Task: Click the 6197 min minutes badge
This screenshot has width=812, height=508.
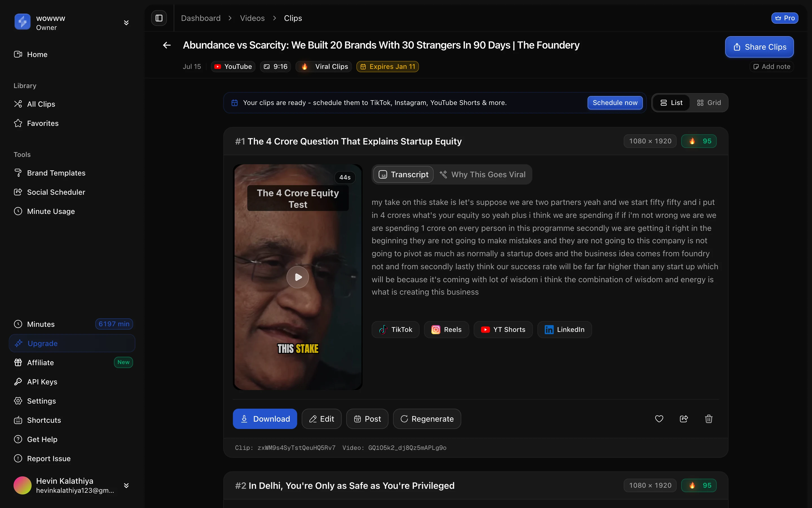Action: click(114, 324)
